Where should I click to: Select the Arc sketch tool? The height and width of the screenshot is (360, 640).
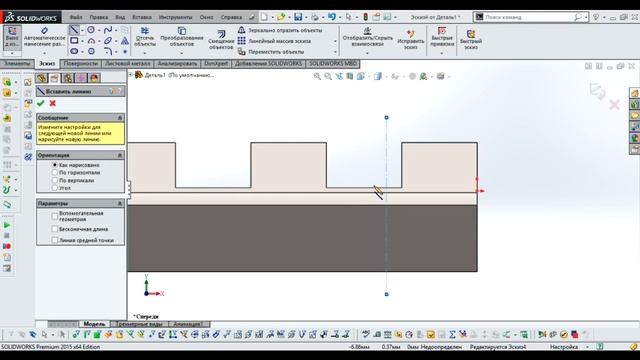coord(91,41)
